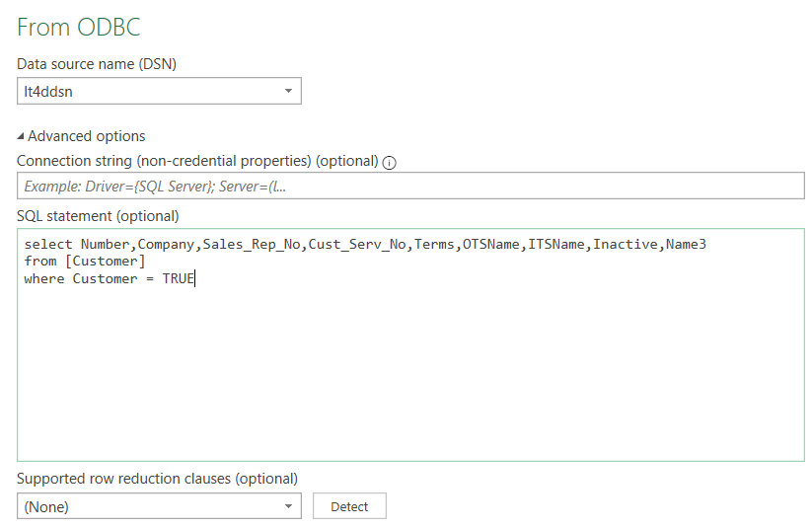
Task: Focus the Connection string input field
Action: pos(410,186)
